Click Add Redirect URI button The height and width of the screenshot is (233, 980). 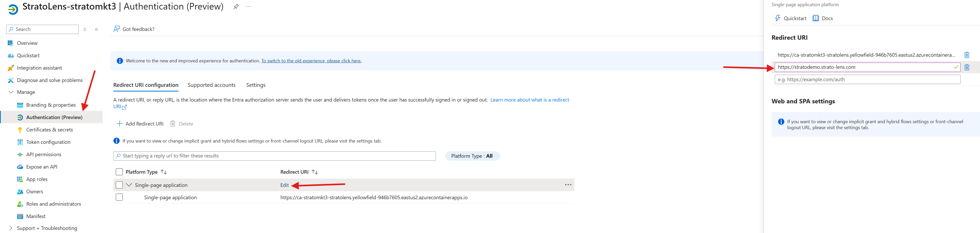(x=140, y=123)
